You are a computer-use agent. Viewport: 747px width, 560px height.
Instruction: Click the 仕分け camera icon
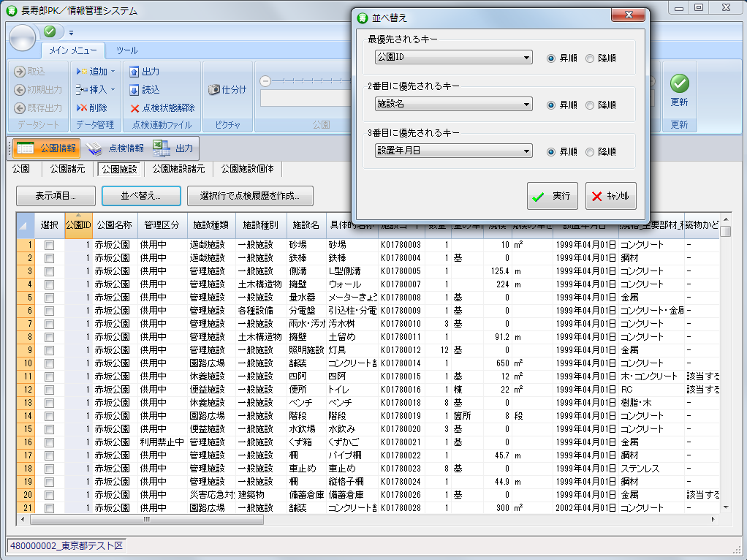(x=214, y=90)
